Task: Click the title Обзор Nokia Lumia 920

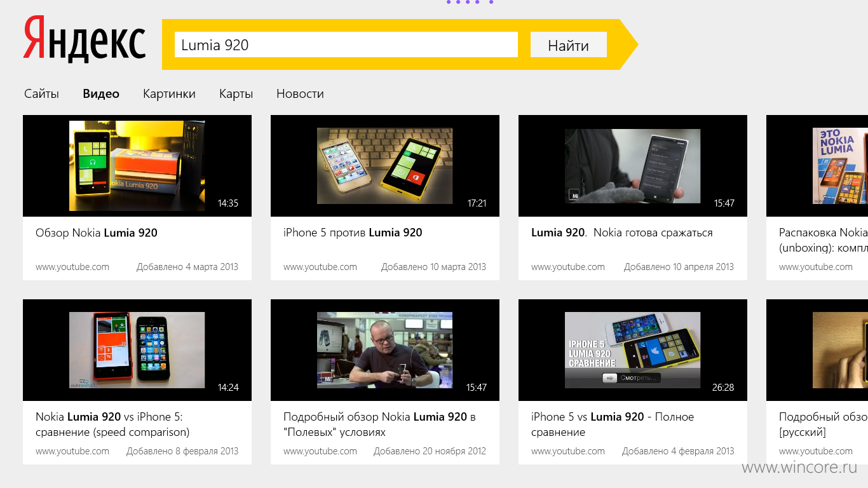Action: [x=97, y=233]
